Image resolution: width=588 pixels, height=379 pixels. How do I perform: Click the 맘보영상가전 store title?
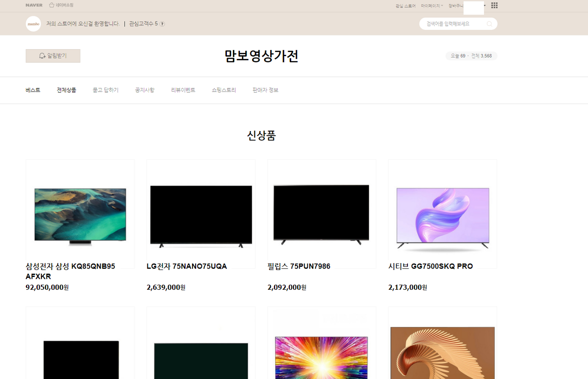click(x=261, y=56)
